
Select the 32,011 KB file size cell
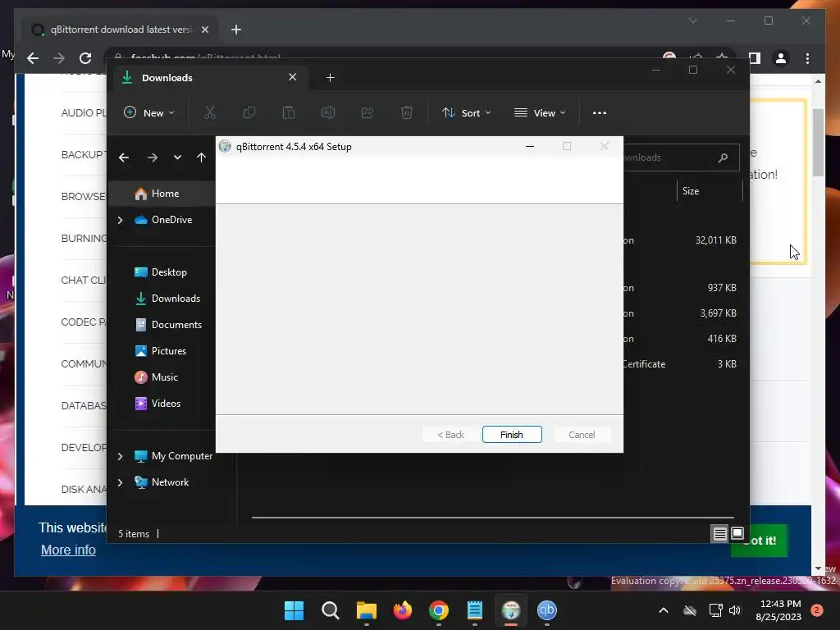coord(715,240)
